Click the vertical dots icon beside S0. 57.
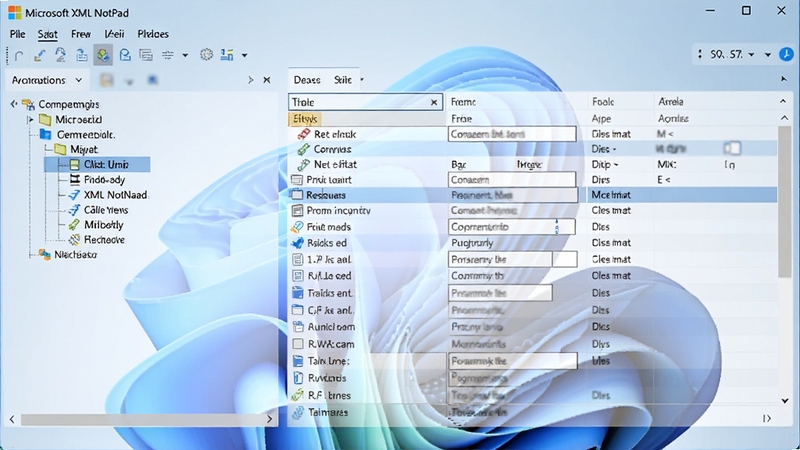This screenshot has width=800, height=450. coord(700,54)
